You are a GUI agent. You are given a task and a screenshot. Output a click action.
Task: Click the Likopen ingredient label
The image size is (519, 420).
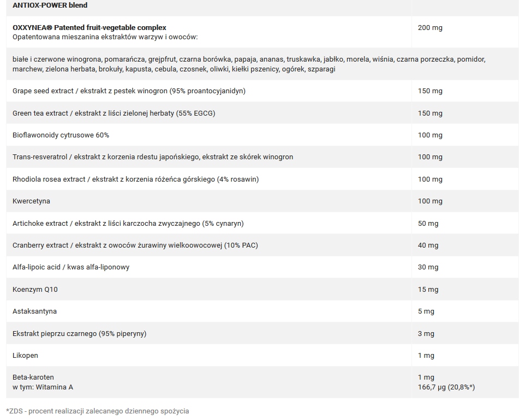26,356
